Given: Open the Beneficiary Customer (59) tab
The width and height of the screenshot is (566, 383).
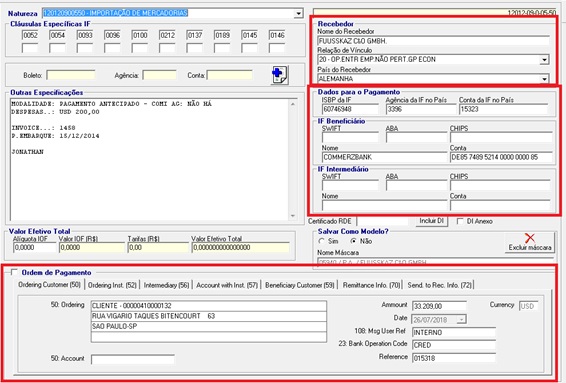Looking at the screenshot, I should point(300,285).
